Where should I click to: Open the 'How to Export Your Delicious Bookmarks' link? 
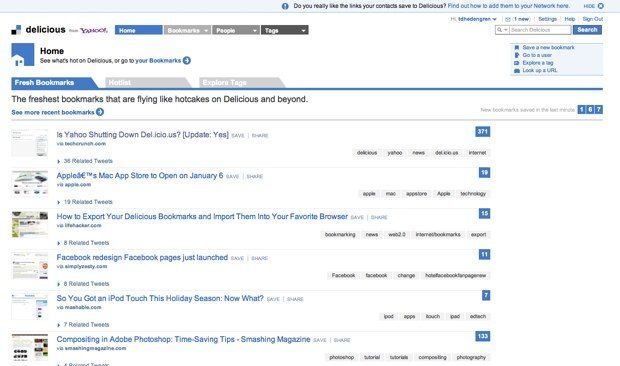202,217
